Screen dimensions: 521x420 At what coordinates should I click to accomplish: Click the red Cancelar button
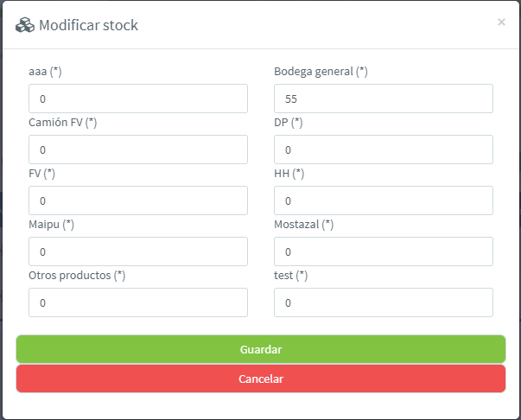(261, 379)
